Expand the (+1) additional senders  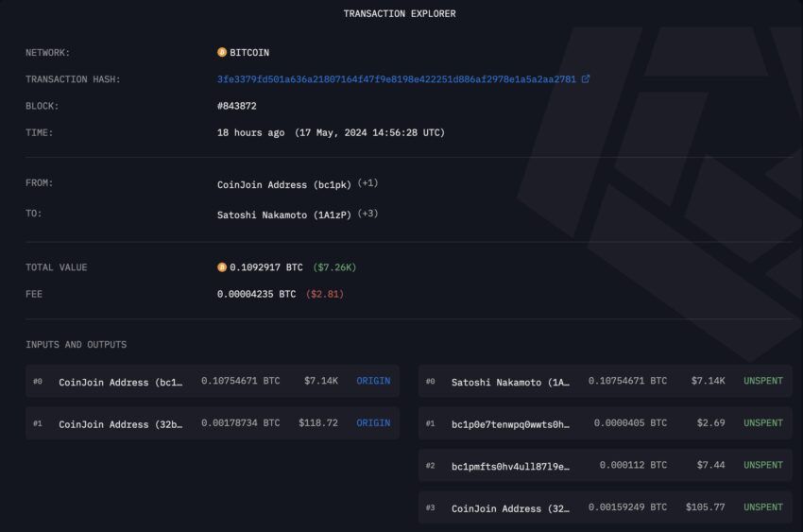(367, 183)
